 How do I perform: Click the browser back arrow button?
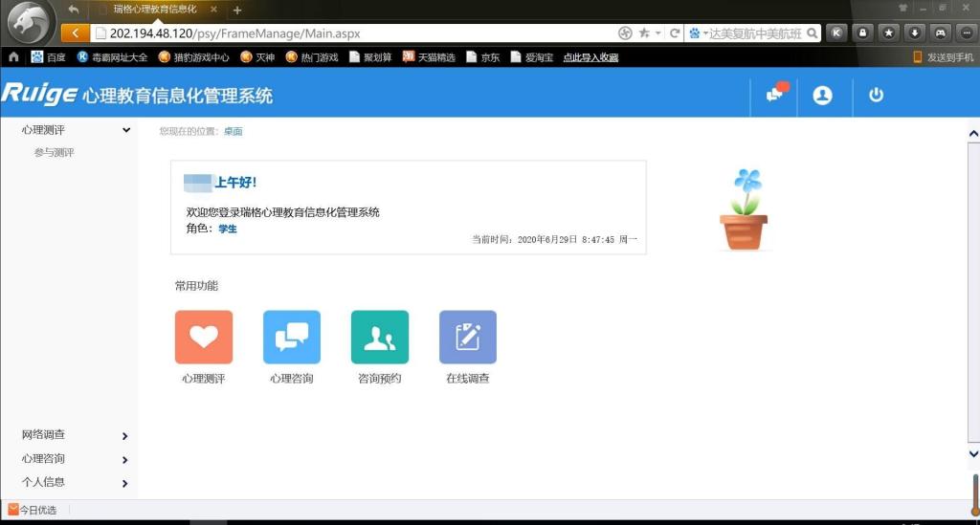pyautogui.click(x=75, y=33)
